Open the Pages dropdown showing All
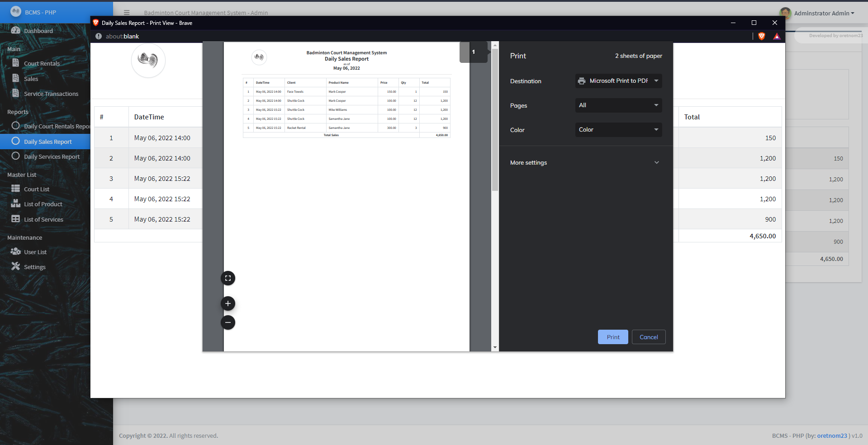The image size is (868, 445). [x=618, y=105]
